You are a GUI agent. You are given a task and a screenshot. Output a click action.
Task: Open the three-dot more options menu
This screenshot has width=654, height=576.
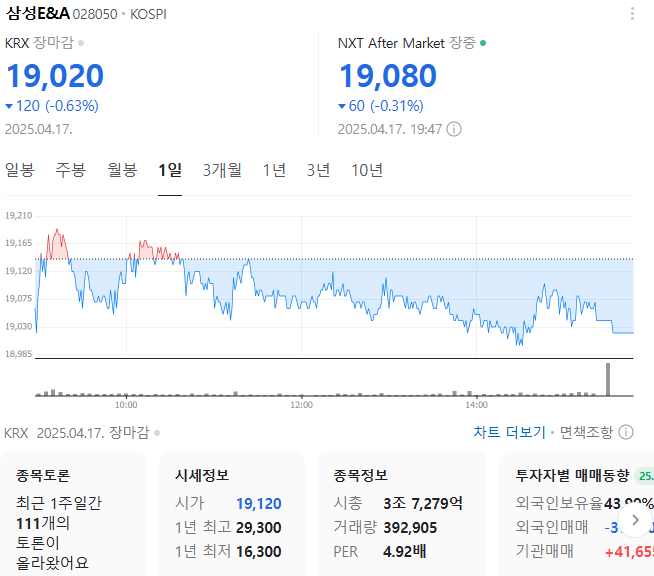[632, 14]
